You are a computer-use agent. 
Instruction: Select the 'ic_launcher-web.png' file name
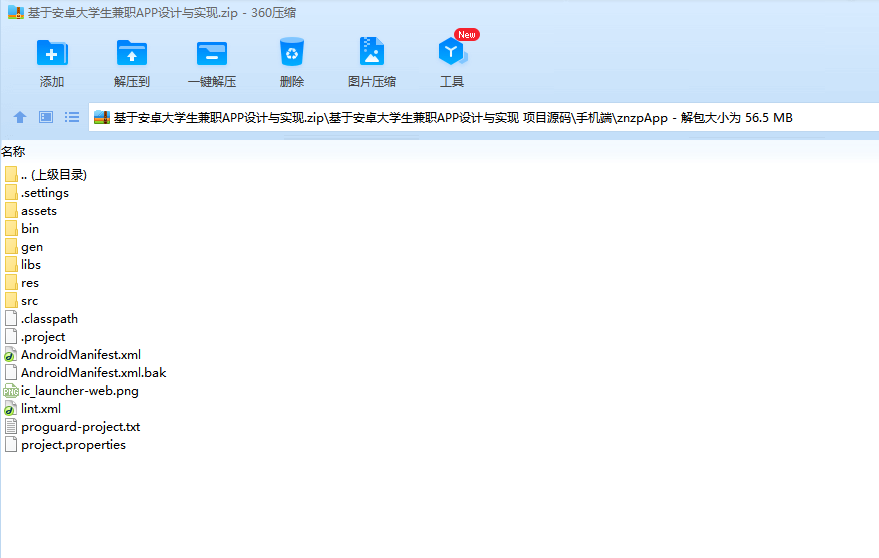coord(80,391)
